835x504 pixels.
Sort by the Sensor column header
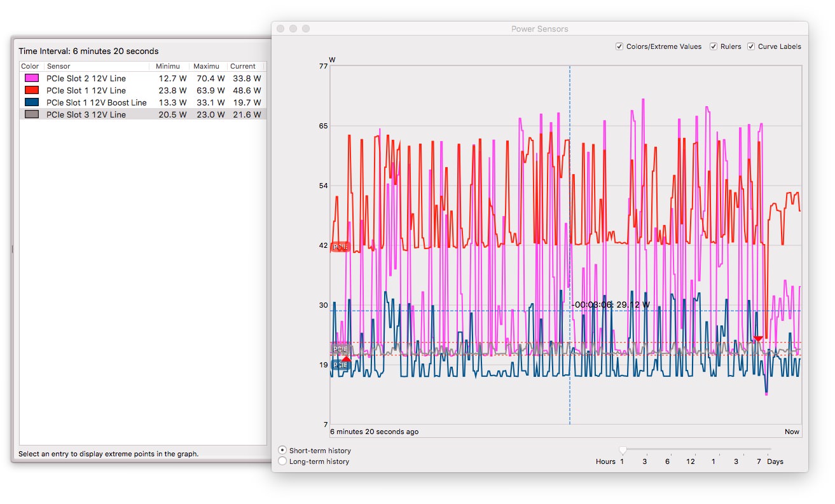click(97, 66)
